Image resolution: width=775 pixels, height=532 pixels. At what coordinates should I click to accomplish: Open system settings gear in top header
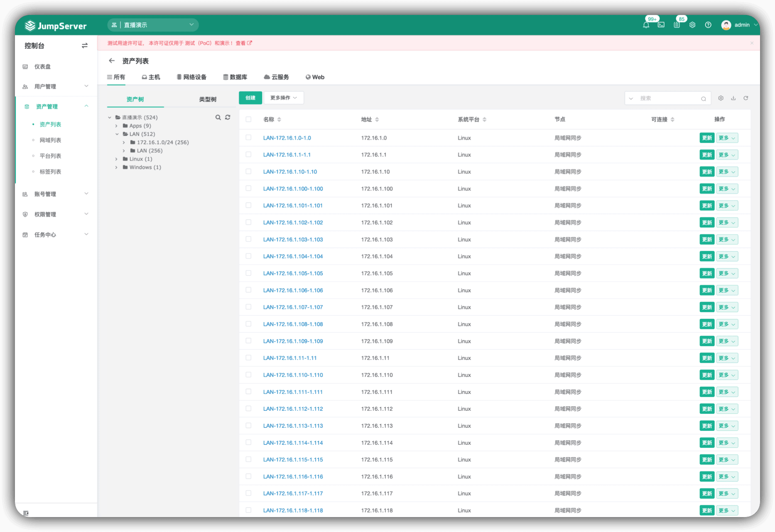(x=692, y=25)
